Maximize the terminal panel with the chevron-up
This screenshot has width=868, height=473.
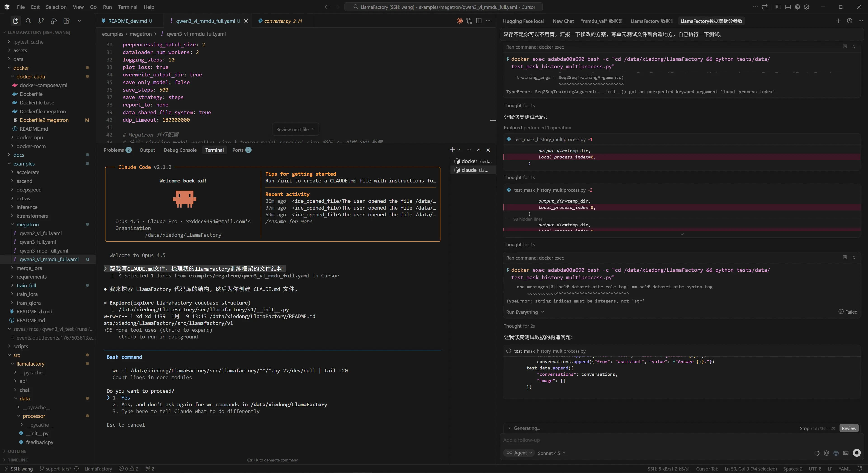tap(479, 150)
